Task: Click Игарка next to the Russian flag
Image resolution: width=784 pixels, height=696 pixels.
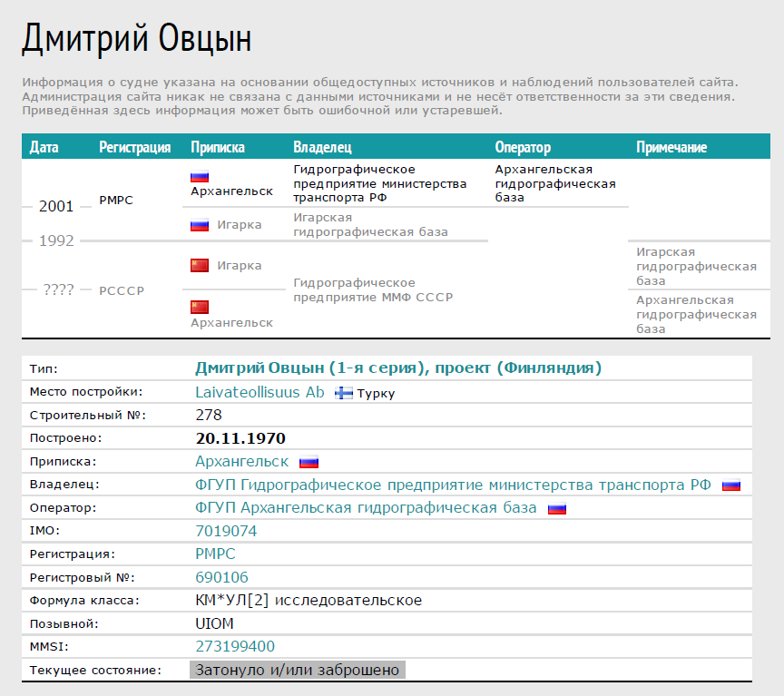Action: (x=240, y=225)
